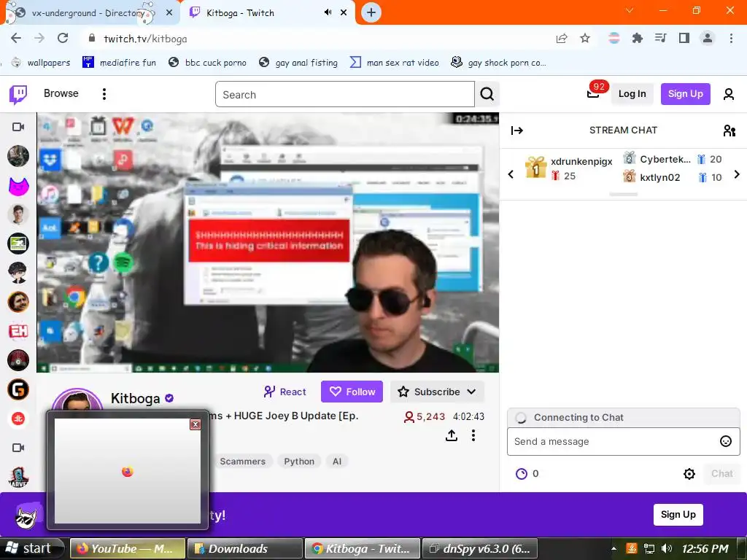Share this page from address bar
Image resolution: width=747 pixels, height=560 pixels.
(562, 38)
